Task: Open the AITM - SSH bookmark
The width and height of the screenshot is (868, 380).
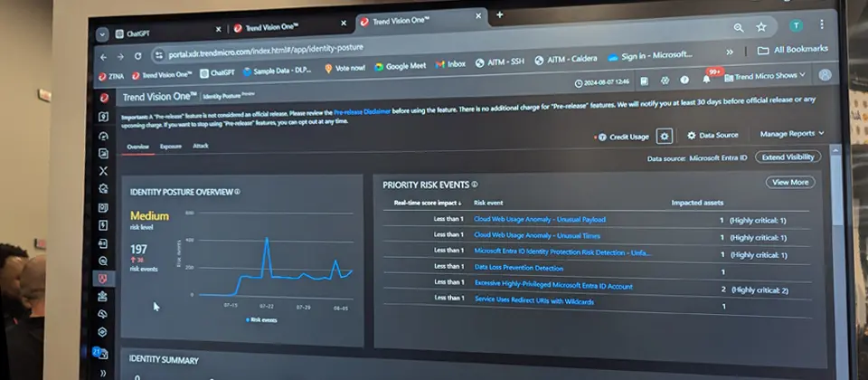Action: coord(499,62)
